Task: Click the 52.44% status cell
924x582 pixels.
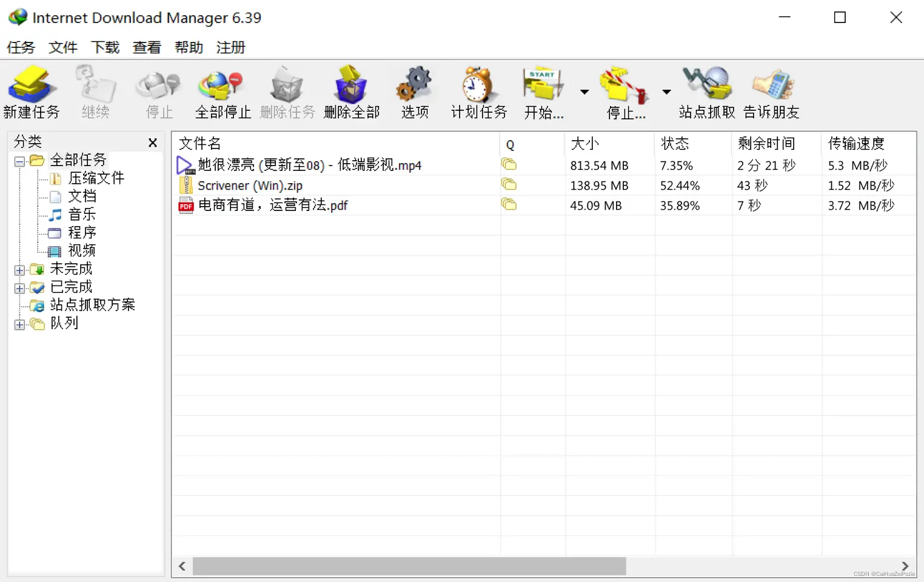Action: click(680, 186)
